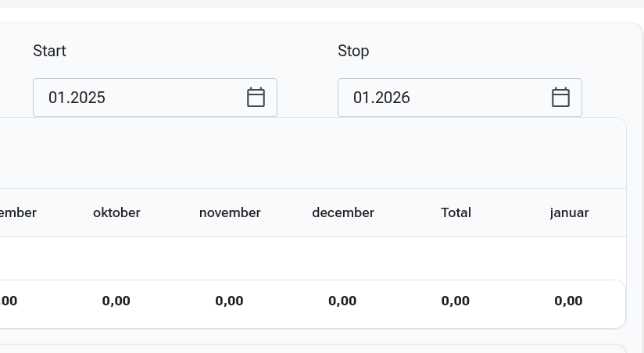
Task: Click the Total column header
Action: click(x=456, y=212)
